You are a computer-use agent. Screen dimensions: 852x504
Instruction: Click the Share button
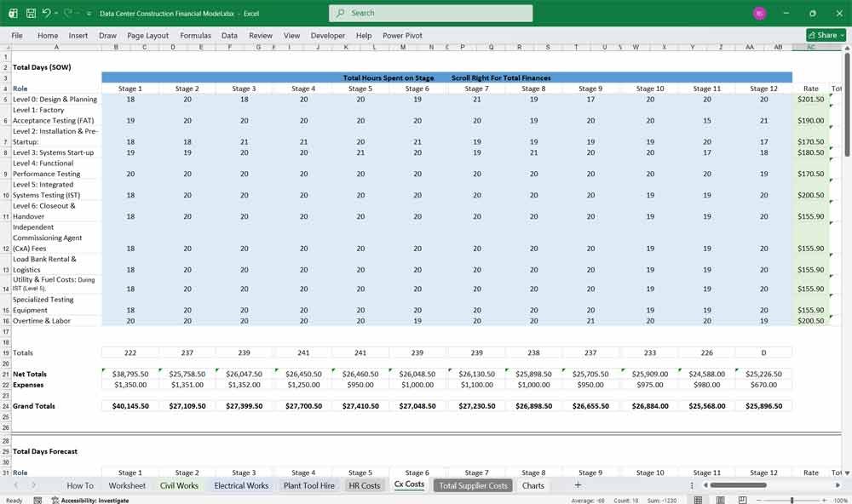826,35
